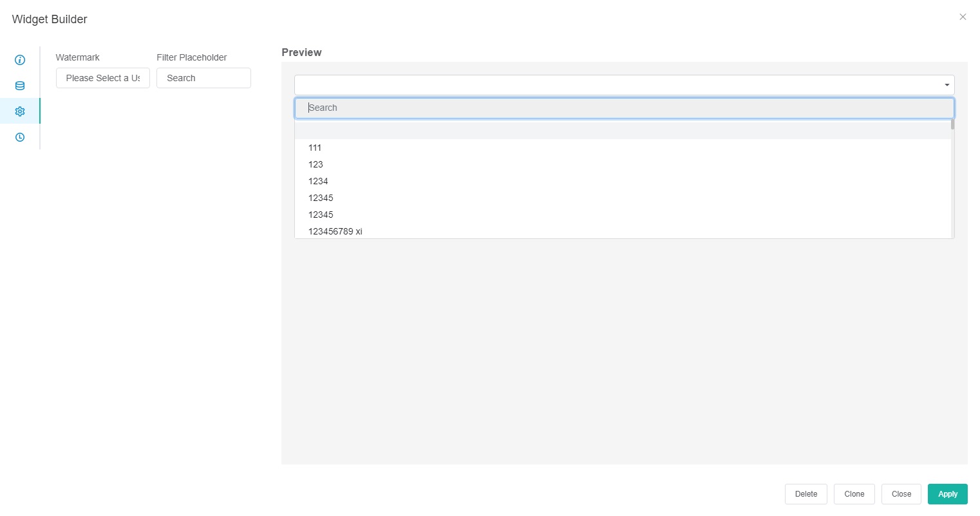Select the 1234 list option
The height and width of the screenshot is (516, 980).
tap(318, 181)
